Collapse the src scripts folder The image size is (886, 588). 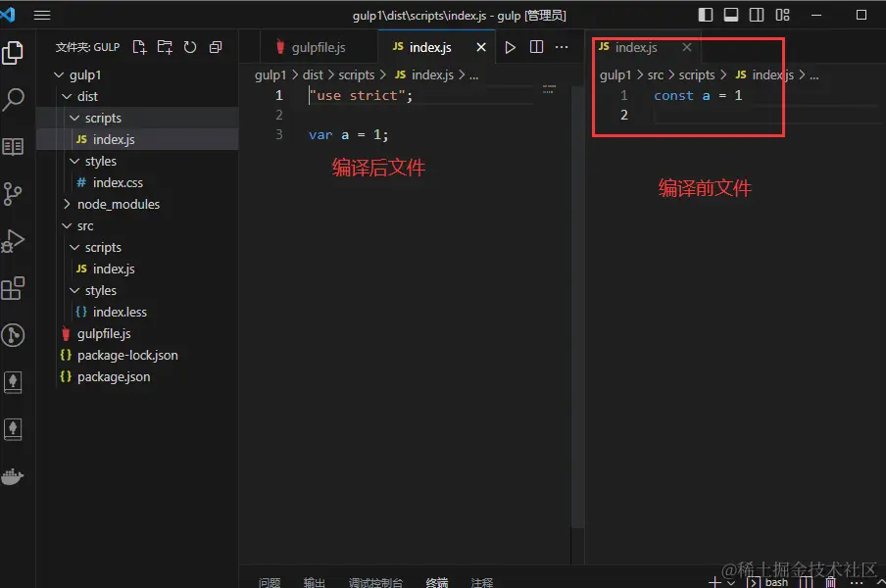pyautogui.click(x=74, y=247)
